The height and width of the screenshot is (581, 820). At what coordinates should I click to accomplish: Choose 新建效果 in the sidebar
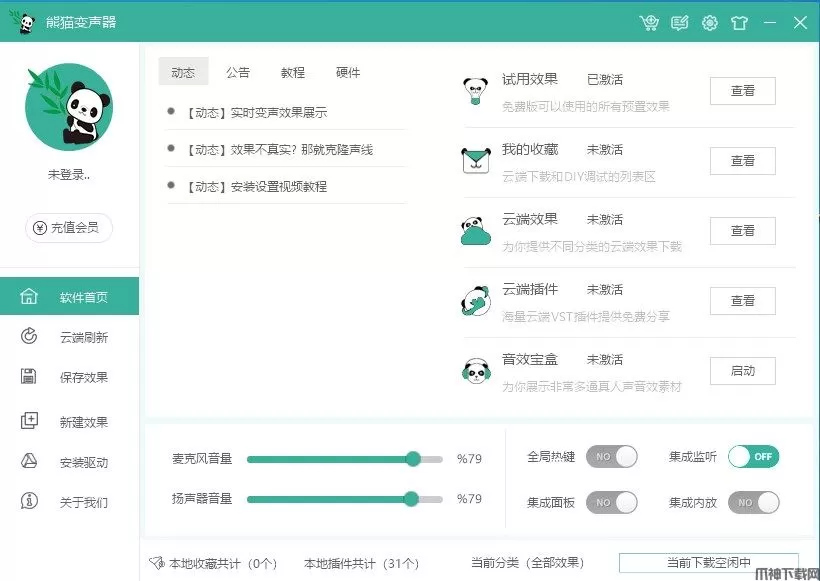70,421
